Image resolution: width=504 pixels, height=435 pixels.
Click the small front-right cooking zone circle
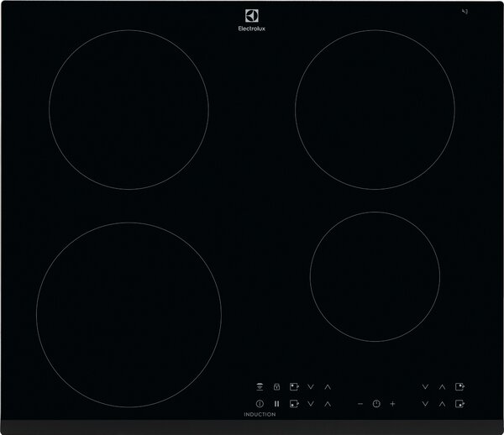pos(375,276)
